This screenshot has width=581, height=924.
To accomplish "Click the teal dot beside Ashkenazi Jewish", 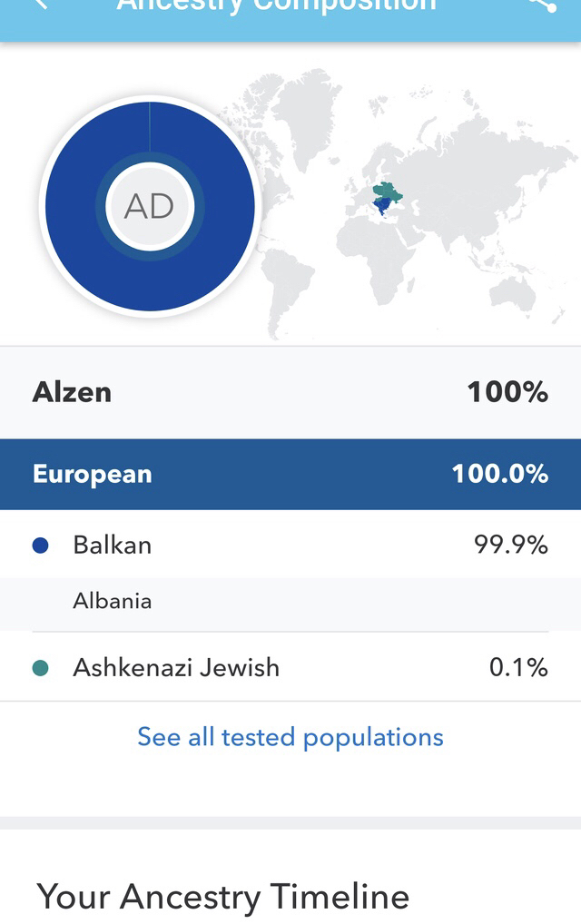I will (40, 668).
